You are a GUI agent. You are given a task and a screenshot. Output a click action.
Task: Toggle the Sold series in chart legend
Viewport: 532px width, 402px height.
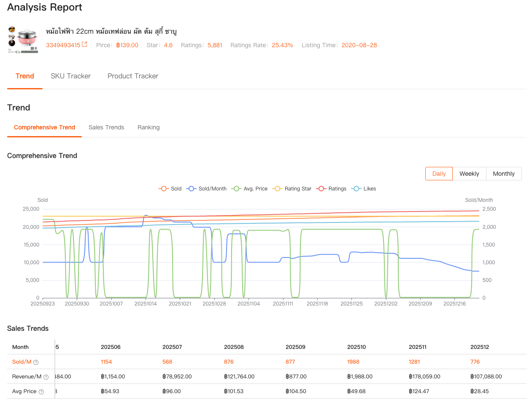pos(170,189)
